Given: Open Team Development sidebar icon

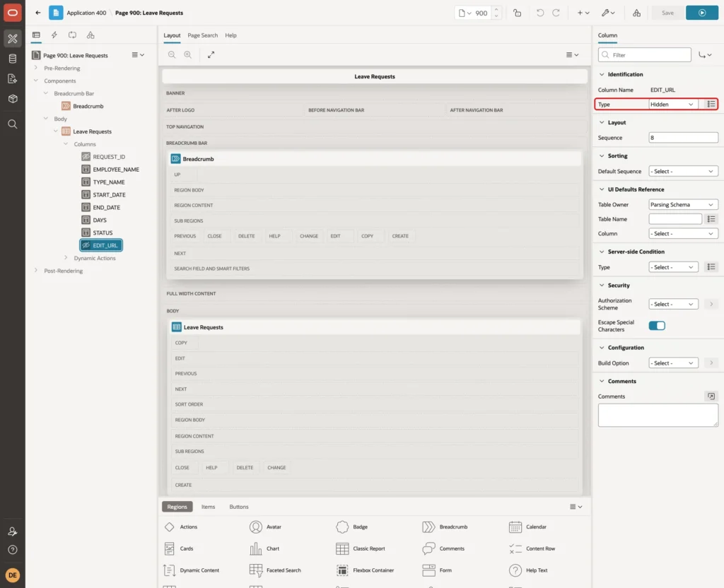Looking at the screenshot, I should pyautogui.click(x=13, y=79).
